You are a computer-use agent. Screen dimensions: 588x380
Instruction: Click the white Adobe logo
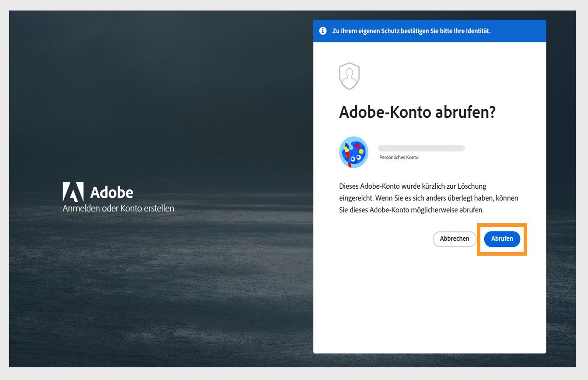point(98,192)
